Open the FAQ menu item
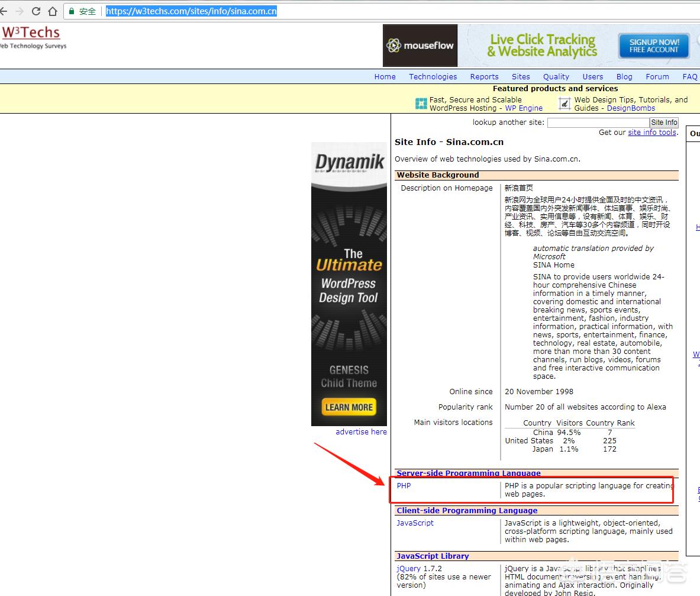This screenshot has width=700, height=596. (x=690, y=77)
